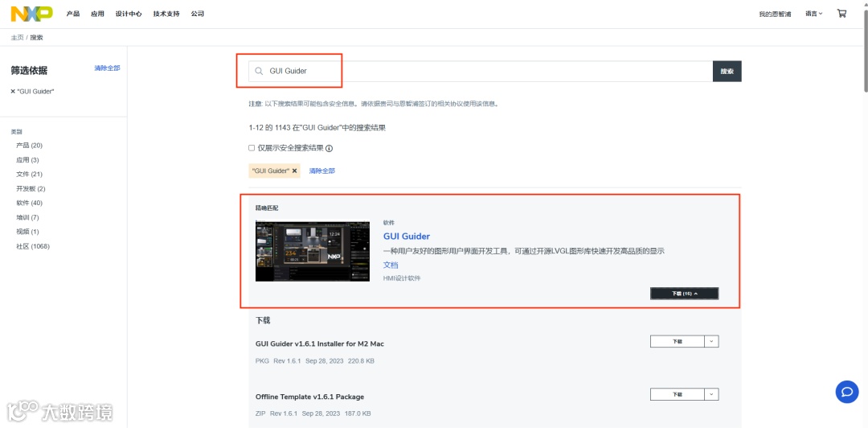Filter by 产品 (20) category
This screenshot has width=868, height=428.
coord(30,146)
